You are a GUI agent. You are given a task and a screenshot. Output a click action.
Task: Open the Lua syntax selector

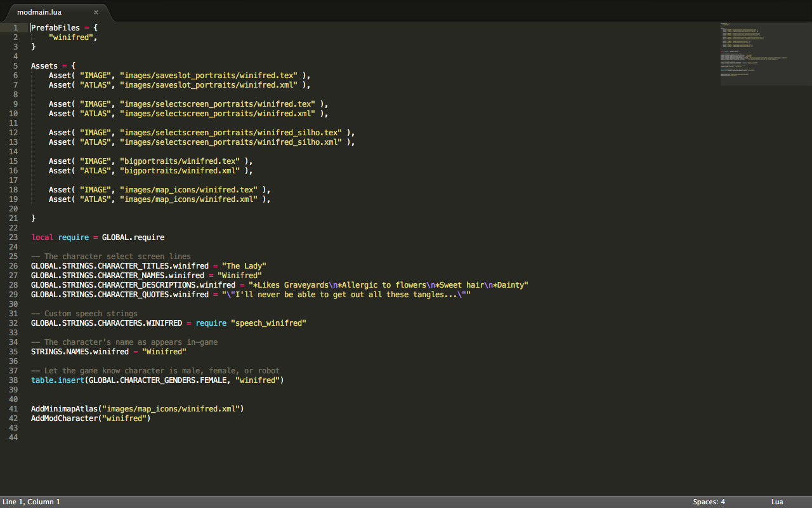(x=777, y=502)
